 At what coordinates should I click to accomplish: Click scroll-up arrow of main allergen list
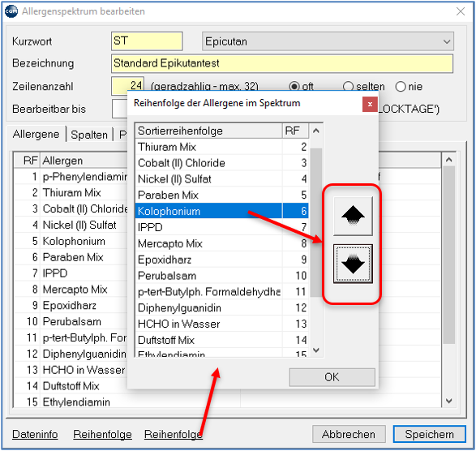coord(449,160)
